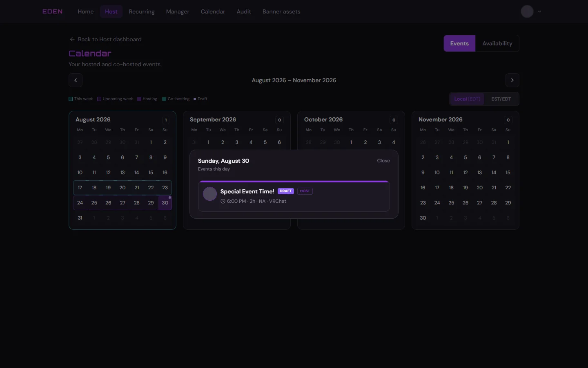Select August 31 in the calendar
The height and width of the screenshot is (368, 588).
(80, 218)
